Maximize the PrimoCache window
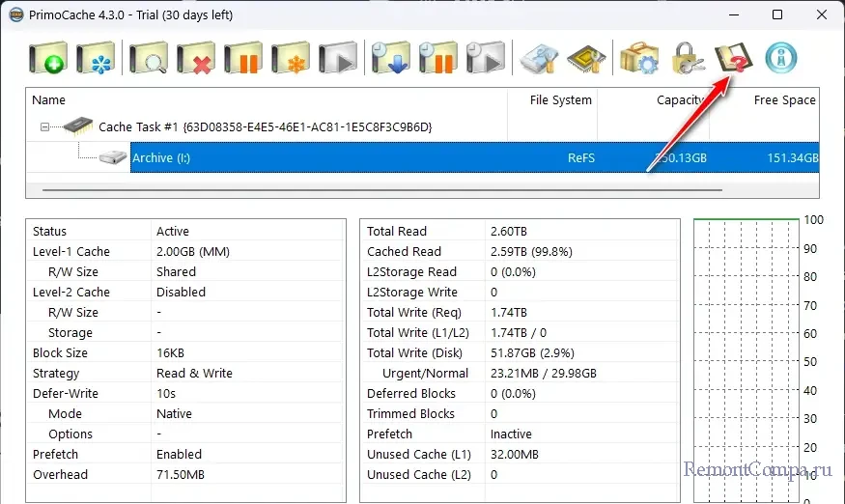 [x=777, y=15]
